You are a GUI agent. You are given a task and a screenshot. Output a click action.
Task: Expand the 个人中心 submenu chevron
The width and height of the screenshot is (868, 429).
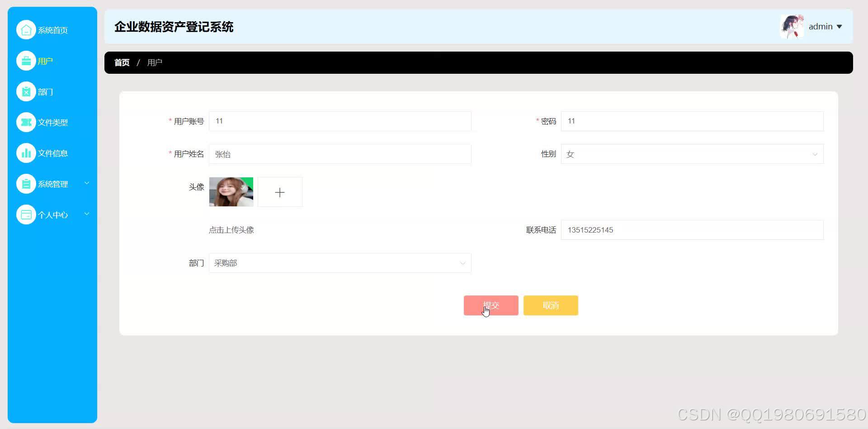pyautogui.click(x=87, y=214)
